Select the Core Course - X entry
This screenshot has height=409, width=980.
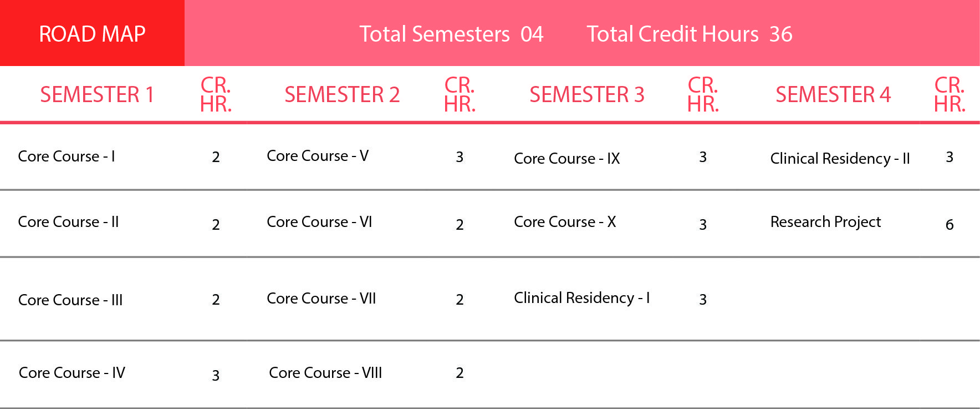[565, 222]
